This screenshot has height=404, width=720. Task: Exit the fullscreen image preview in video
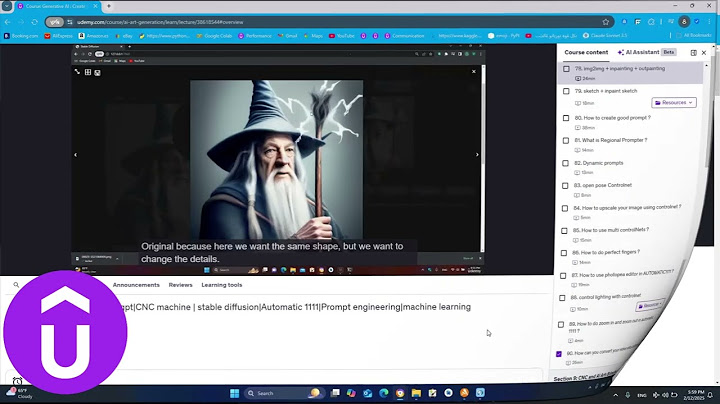click(473, 71)
